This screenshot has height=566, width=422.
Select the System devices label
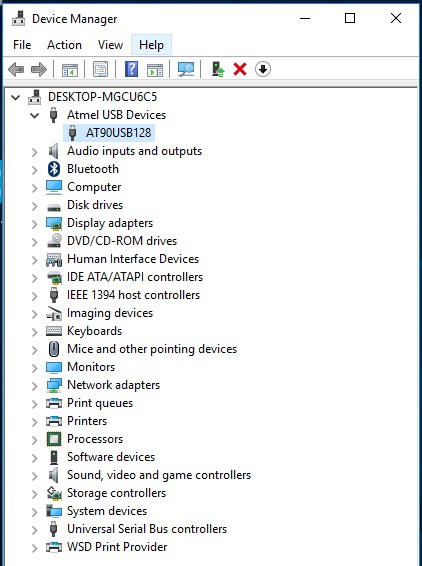(107, 511)
